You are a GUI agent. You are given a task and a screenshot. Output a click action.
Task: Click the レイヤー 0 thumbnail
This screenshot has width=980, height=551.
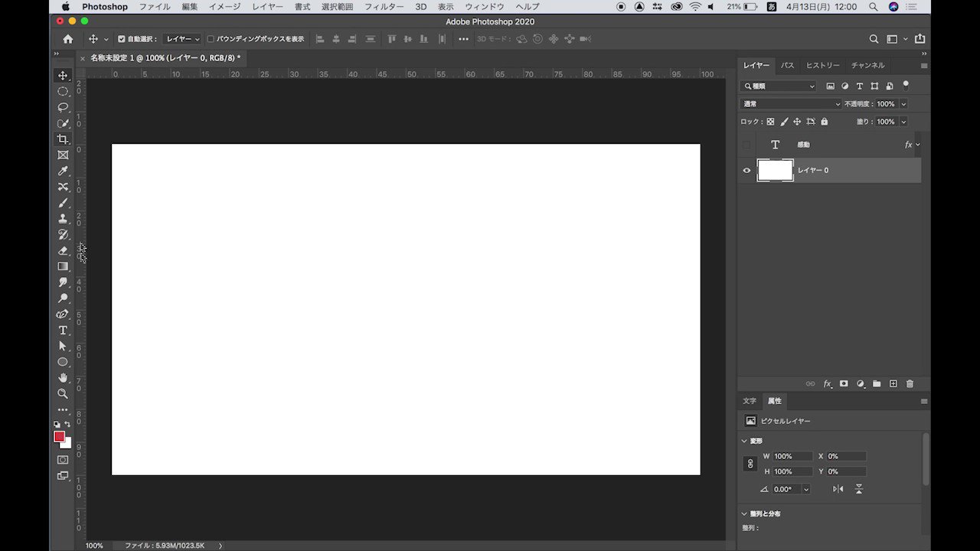click(x=775, y=171)
